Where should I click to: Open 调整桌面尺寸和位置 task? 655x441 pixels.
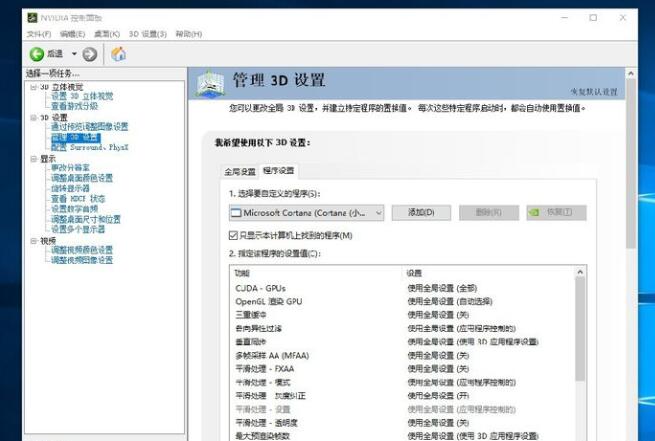(x=86, y=219)
